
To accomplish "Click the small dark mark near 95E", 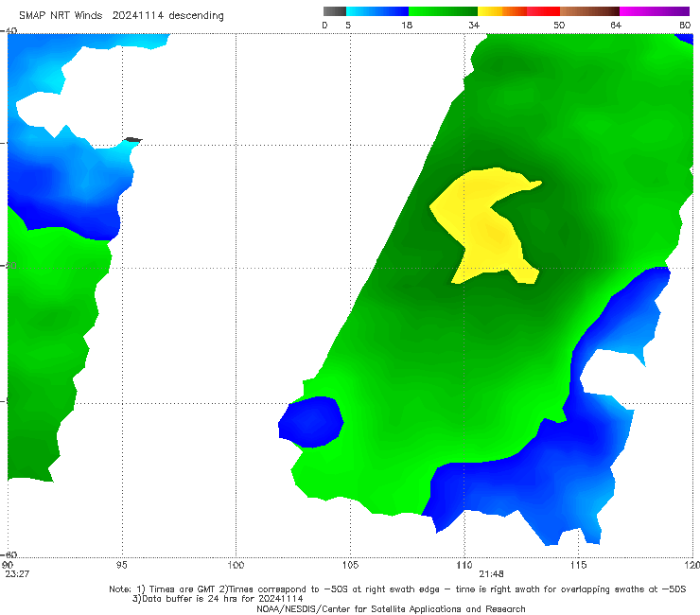I will [x=133, y=140].
